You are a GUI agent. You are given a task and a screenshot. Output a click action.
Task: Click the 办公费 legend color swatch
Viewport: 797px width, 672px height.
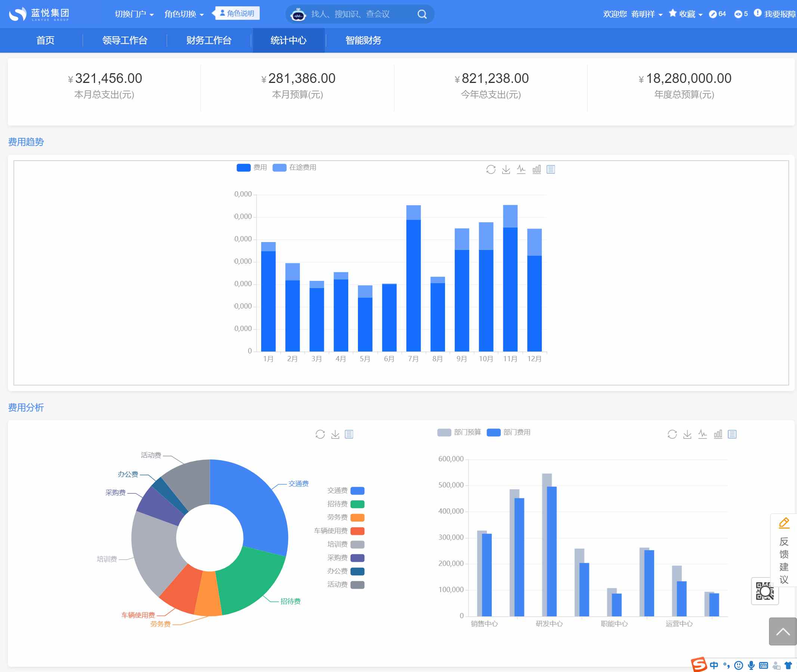tap(357, 572)
